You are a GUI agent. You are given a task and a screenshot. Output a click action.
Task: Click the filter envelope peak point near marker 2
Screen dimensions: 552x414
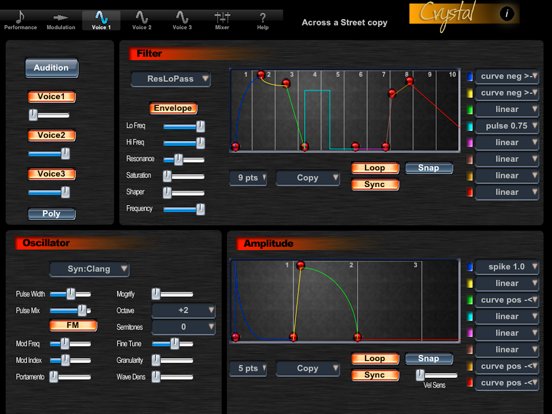click(261, 75)
